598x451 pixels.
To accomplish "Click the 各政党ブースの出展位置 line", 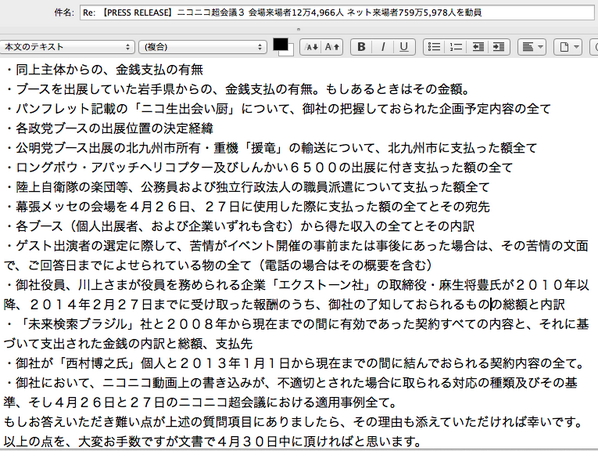I will [x=109, y=128].
